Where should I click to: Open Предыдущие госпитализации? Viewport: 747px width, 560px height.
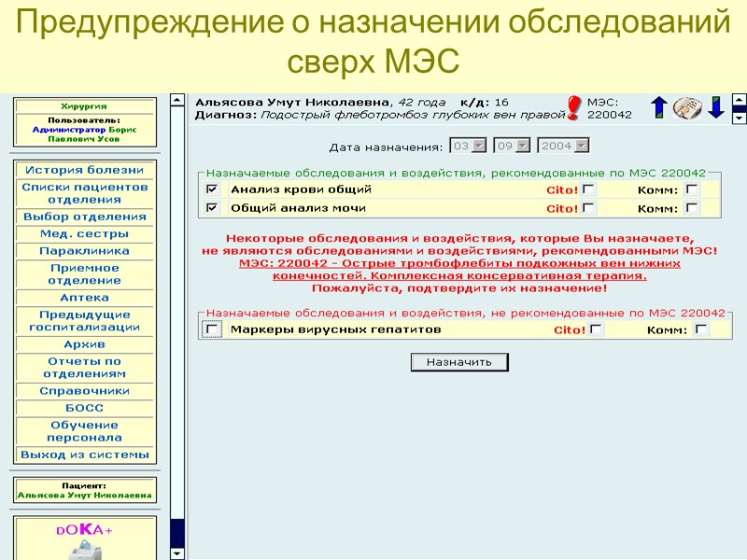click(x=84, y=321)
